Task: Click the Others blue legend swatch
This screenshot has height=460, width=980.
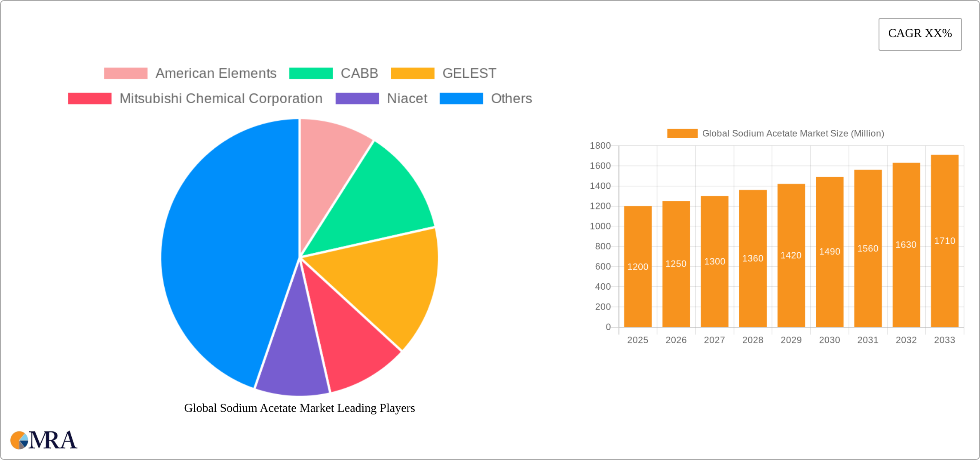Action: tap(461, 98)
